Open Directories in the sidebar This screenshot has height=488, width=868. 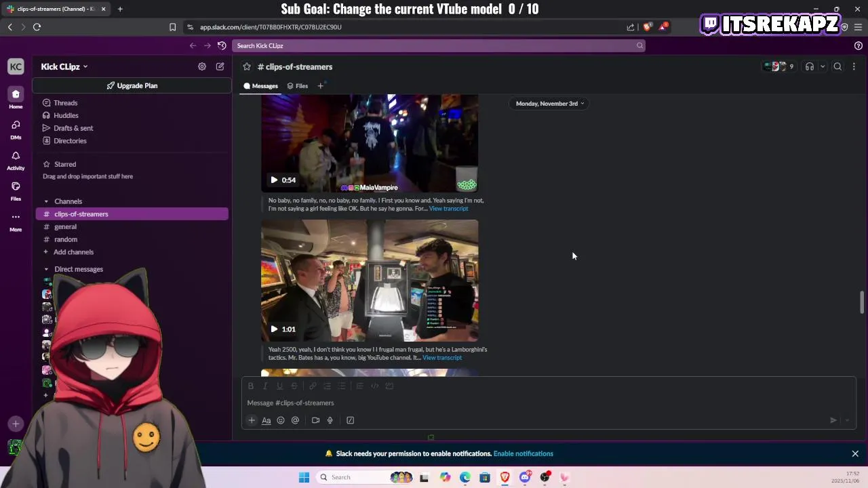pyautogui.click(x=70, y=141)
